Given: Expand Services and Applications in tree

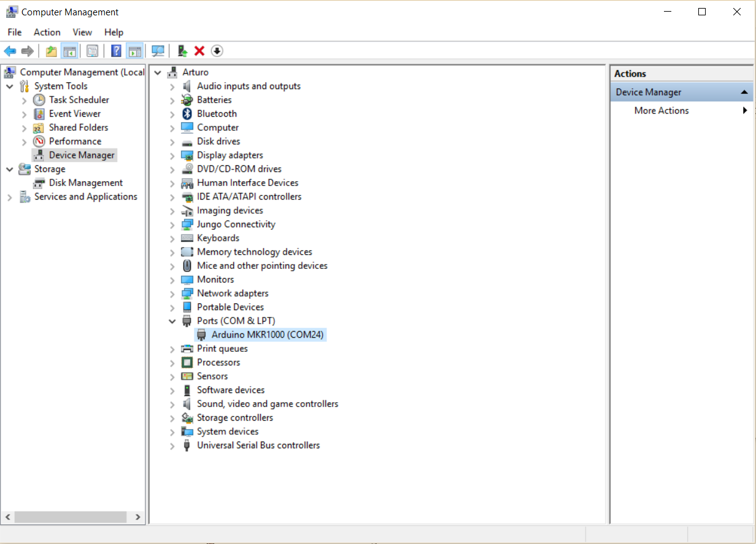Looking at the screenshot, I should pyautogui.click(x=10, y=197).
